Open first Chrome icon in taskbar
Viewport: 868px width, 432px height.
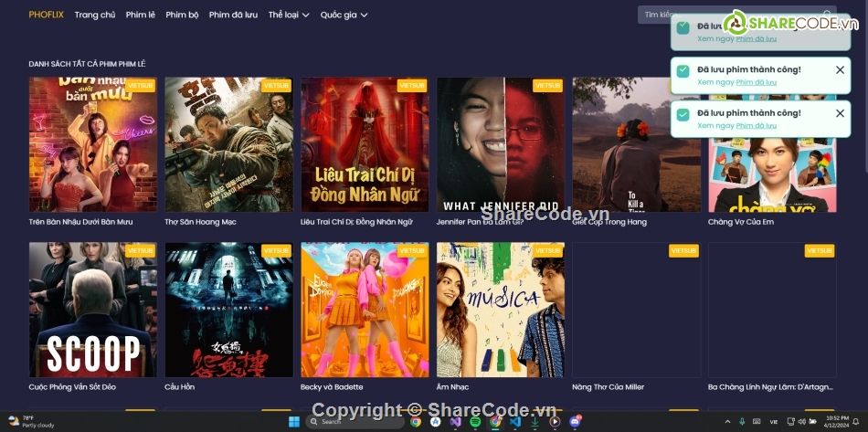click(x=416, y=421)
